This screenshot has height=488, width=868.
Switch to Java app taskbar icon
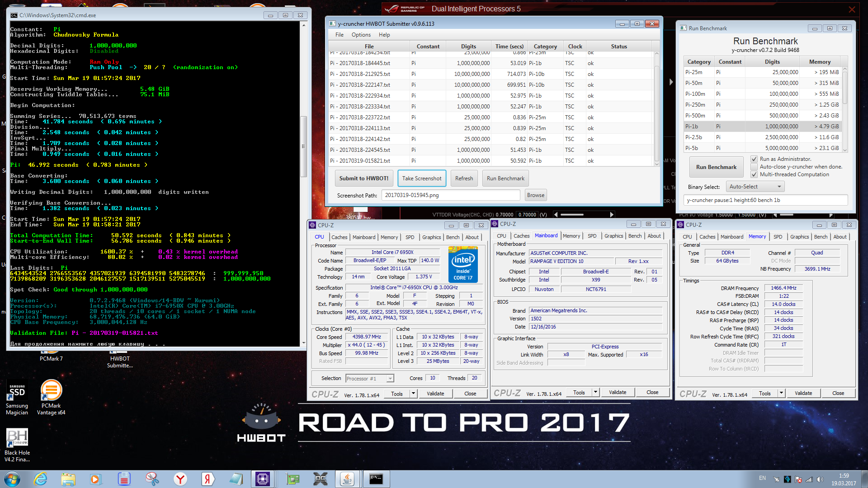tap(347, 479)
